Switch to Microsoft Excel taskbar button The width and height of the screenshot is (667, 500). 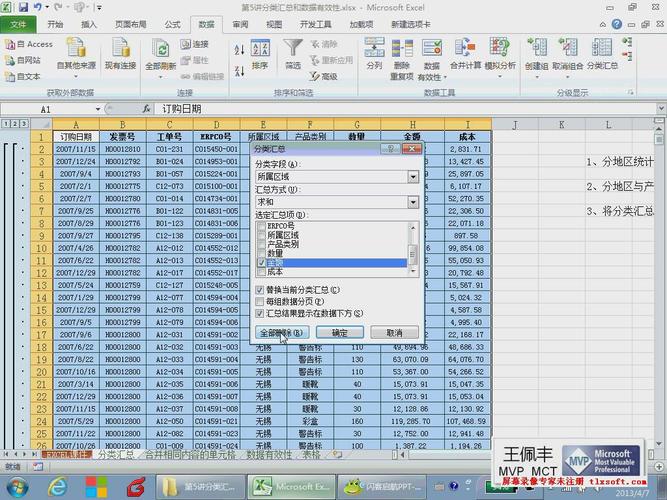(291, 487)
